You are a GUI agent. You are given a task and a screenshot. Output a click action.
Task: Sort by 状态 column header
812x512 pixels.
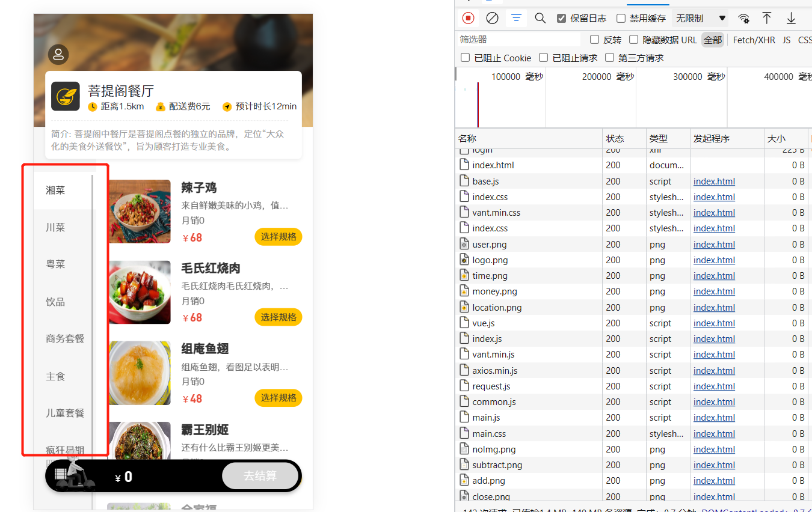(x=625, y=139)
